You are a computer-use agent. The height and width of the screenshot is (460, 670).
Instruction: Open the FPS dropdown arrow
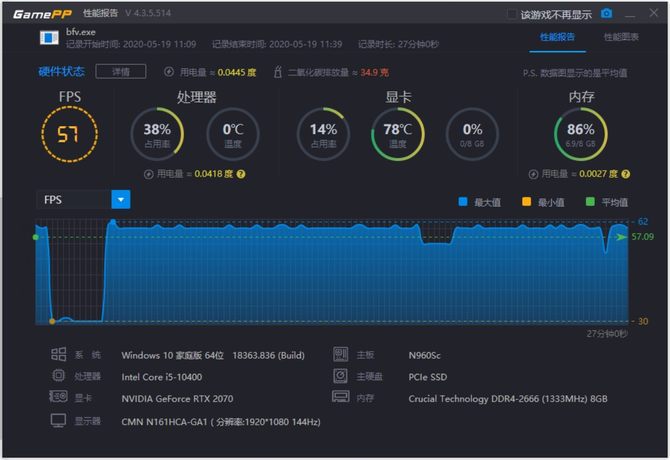click(x=121, y=199)
